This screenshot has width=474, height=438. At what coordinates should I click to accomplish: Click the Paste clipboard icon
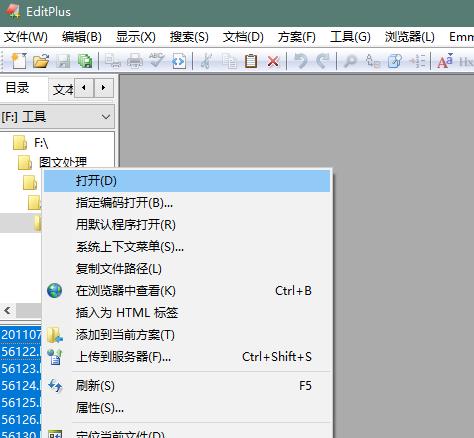point(251,61)
